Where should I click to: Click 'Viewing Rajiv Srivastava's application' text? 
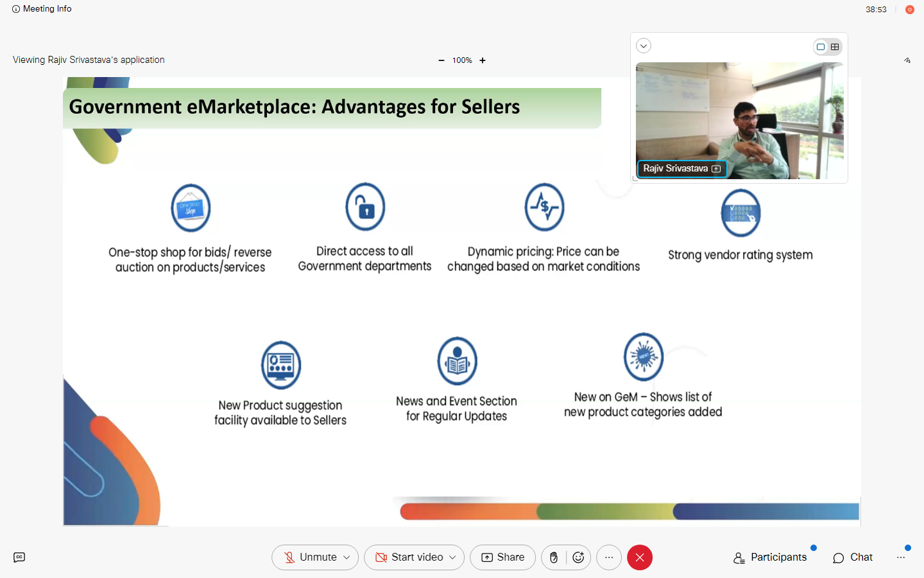click(89, 60)
